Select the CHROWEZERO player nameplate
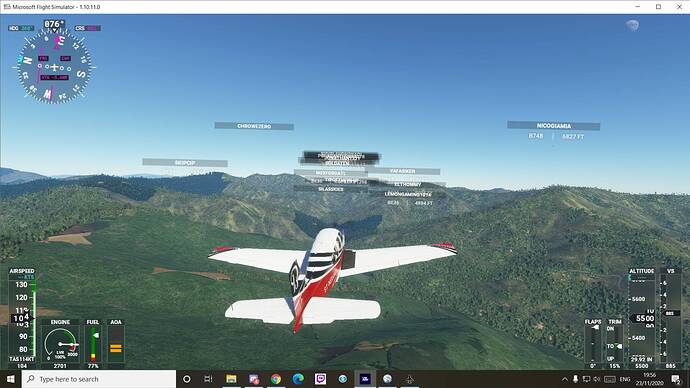This screenshot has height=388, width=690. click(x=254, y=126)
